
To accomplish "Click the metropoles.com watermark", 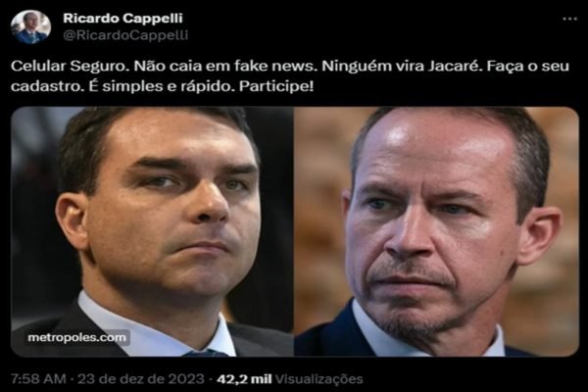I will (76, 337).
